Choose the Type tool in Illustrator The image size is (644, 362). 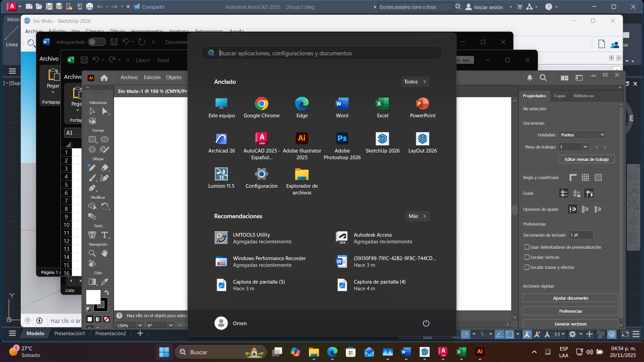[105, 235]
